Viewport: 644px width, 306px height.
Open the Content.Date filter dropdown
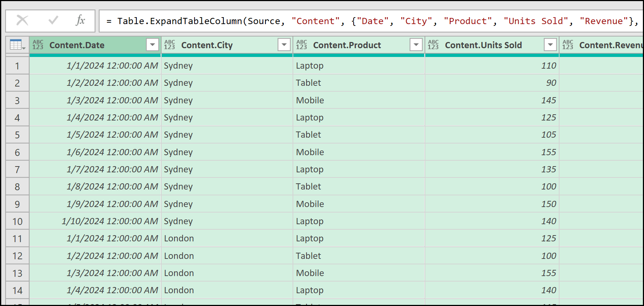152,45
